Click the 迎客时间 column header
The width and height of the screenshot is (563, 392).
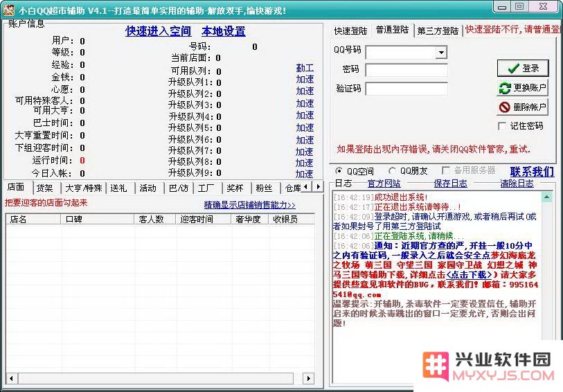coord(204,219)
